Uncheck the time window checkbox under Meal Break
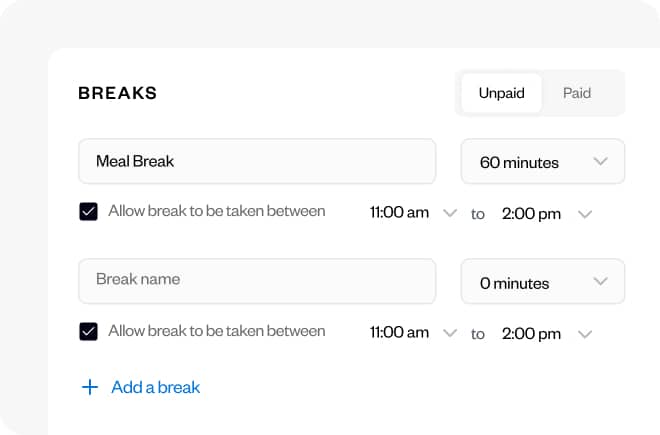 click(88, 212)
